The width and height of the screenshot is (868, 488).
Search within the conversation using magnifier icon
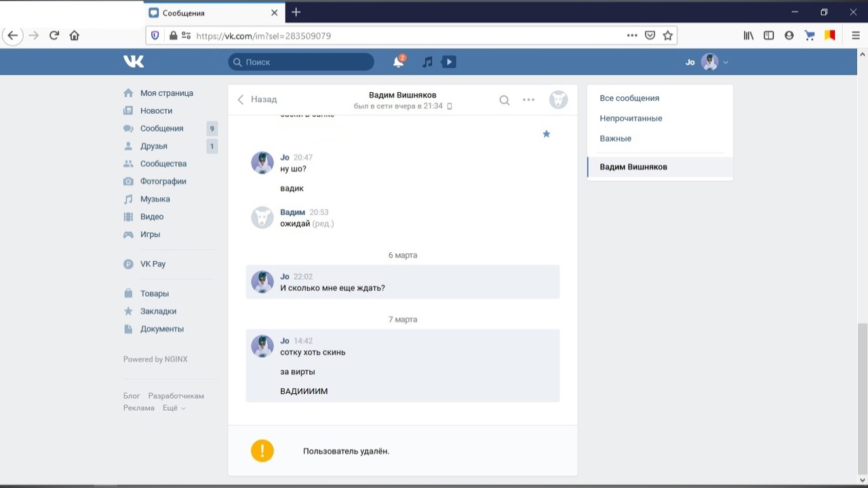(x=505, y=100)
